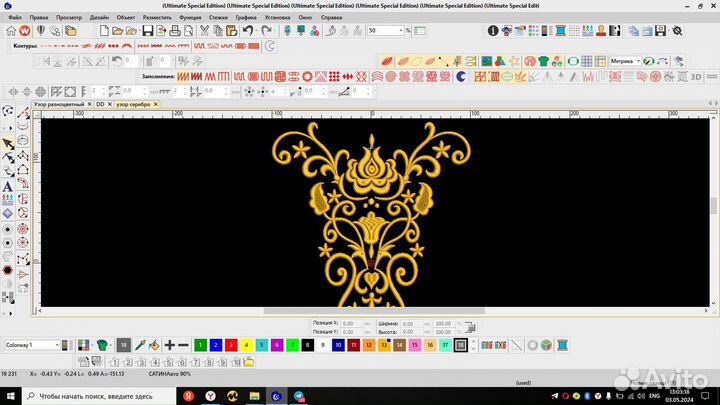
Task: Click the Undo arrow in toolbar
Action: point(247,31)
